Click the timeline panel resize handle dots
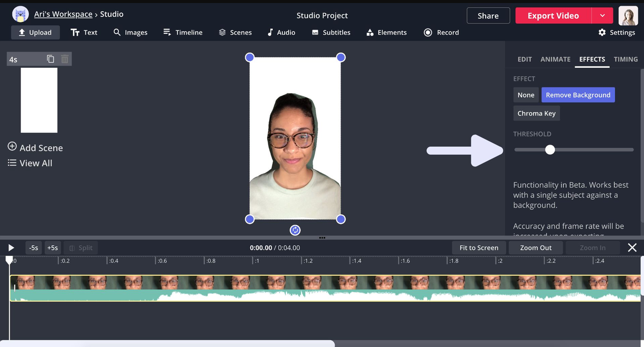The height and width of the screenshot is (347, 644). (322, 238)
